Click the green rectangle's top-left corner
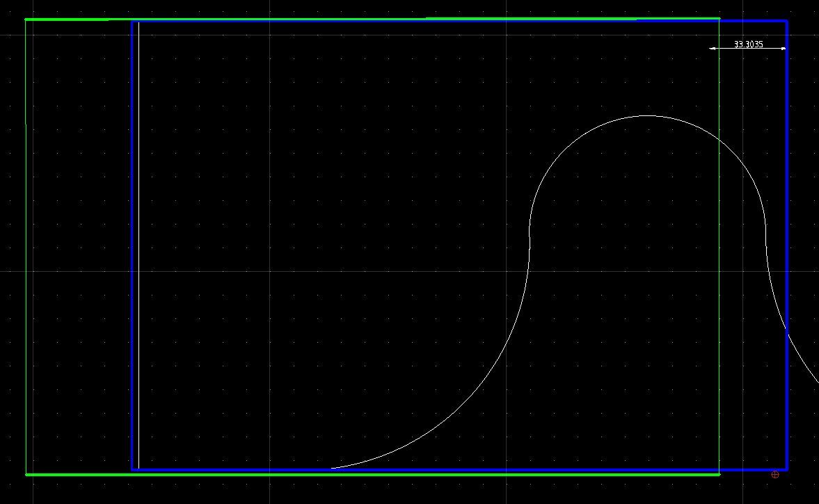The width and height of the screenshot is (819, 504). [x=26, y=19]
